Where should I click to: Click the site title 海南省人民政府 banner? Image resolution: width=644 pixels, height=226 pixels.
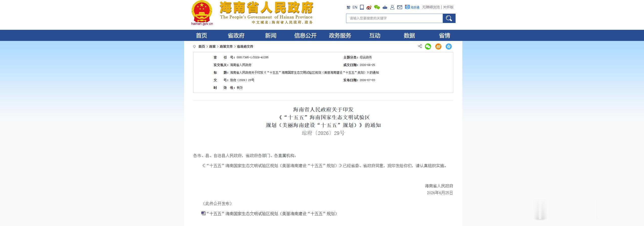(x=266, y=8)
